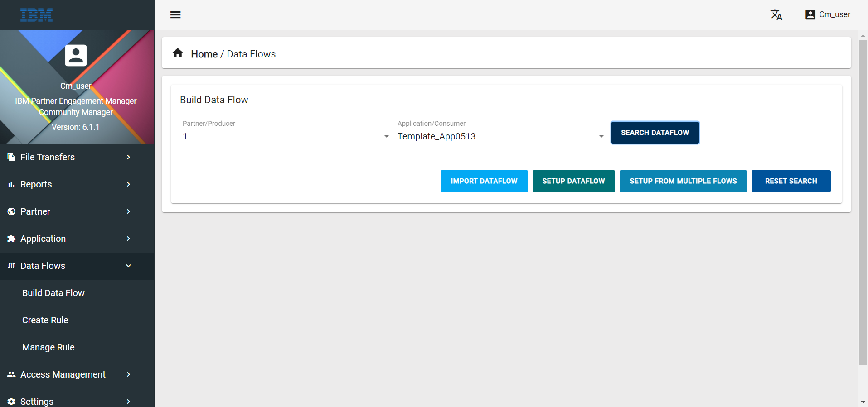
Task: Open the language translation icon
Action: coord(776,15)
